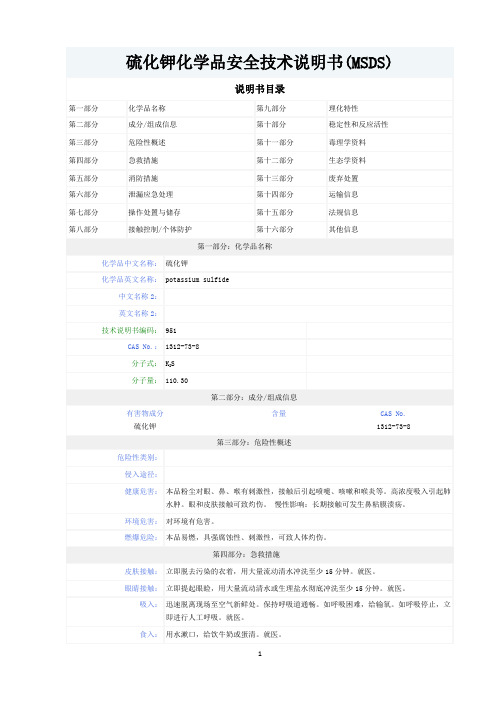Select the code value 951
This screenshot has height=702, width=496.
click(x=171, y=331)
